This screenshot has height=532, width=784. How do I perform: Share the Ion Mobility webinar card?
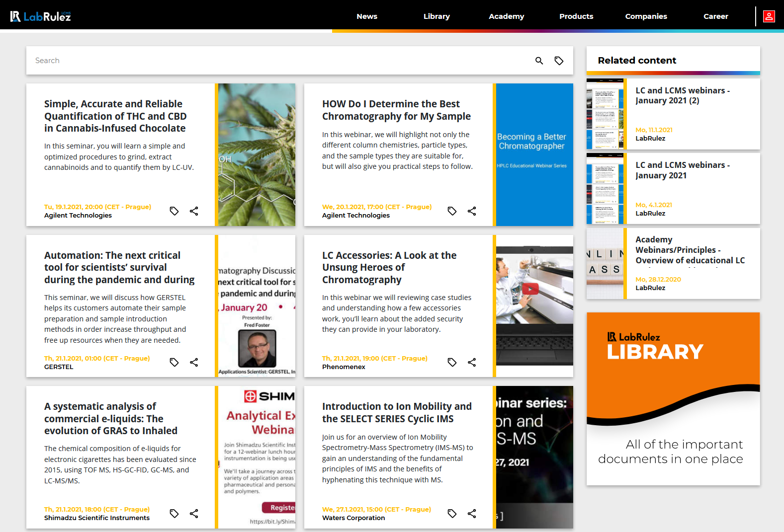472,514
